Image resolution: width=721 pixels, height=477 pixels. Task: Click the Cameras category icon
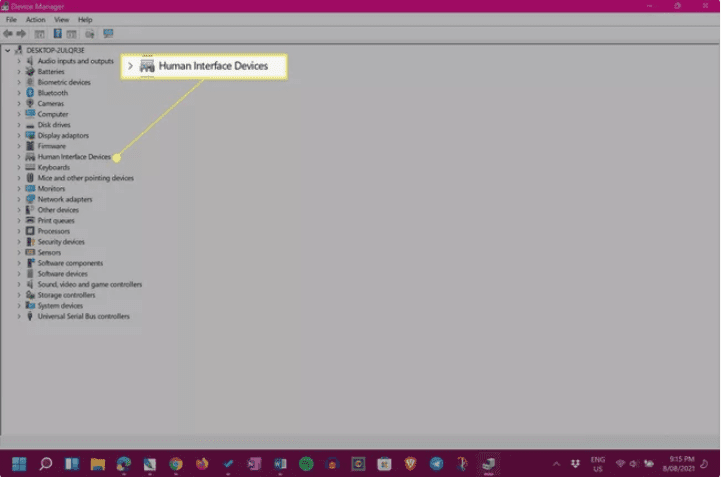tap(30, 104)
